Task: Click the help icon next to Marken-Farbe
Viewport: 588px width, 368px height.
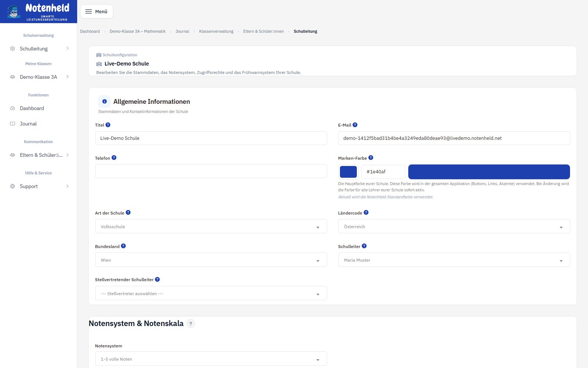Action: (371, 158)
